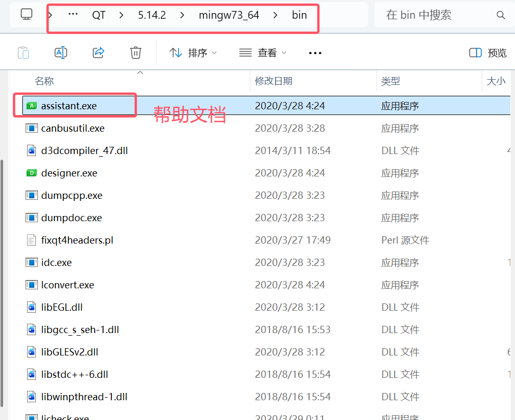Click the This PC monitor icon

pos(27,15)
